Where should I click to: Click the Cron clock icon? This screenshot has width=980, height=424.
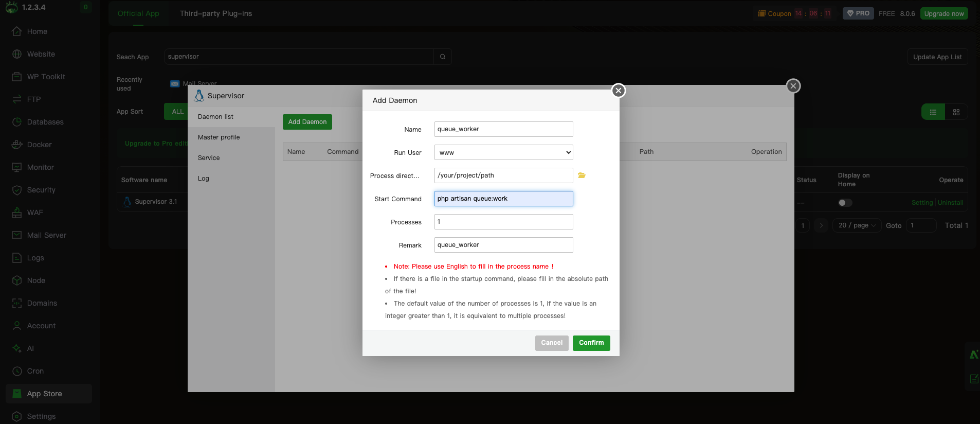(17, 371)
